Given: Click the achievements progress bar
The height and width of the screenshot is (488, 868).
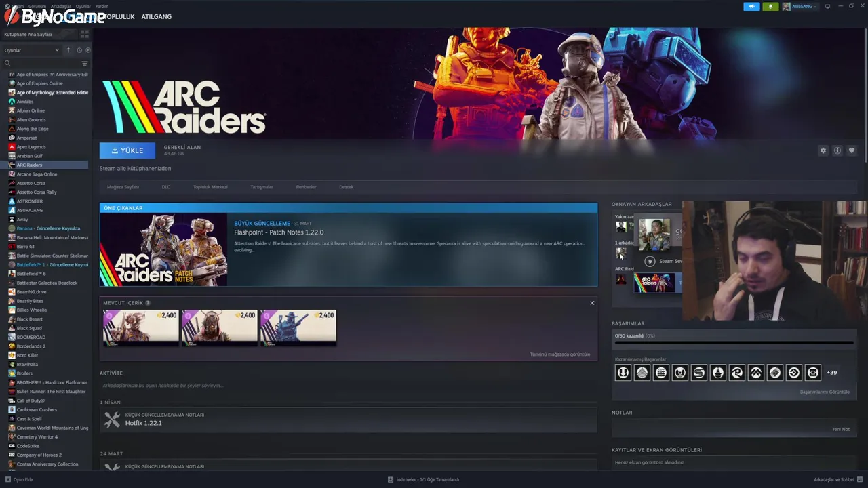Looking at the screenshot, I should pyautogui.click(x=734, y=343).
